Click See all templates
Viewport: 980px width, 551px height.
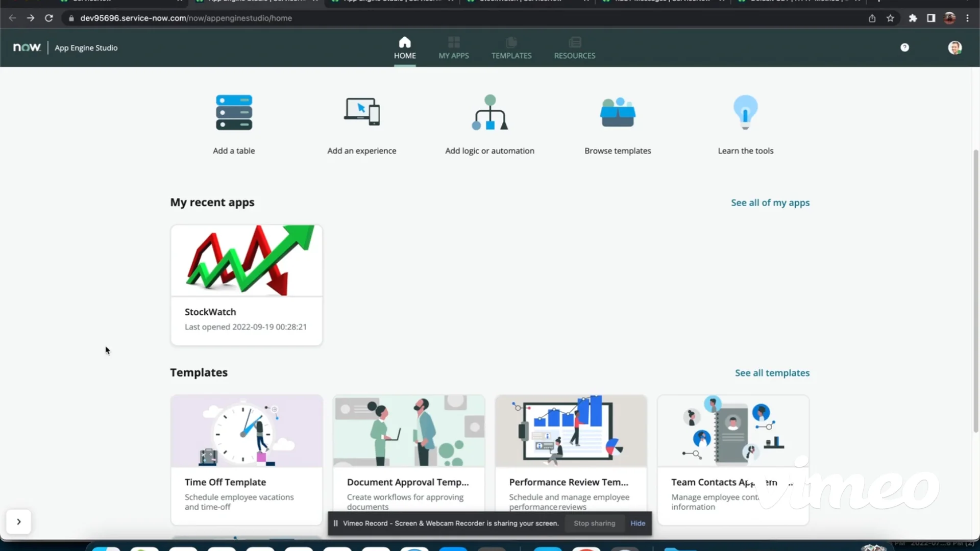coord(772,372)
